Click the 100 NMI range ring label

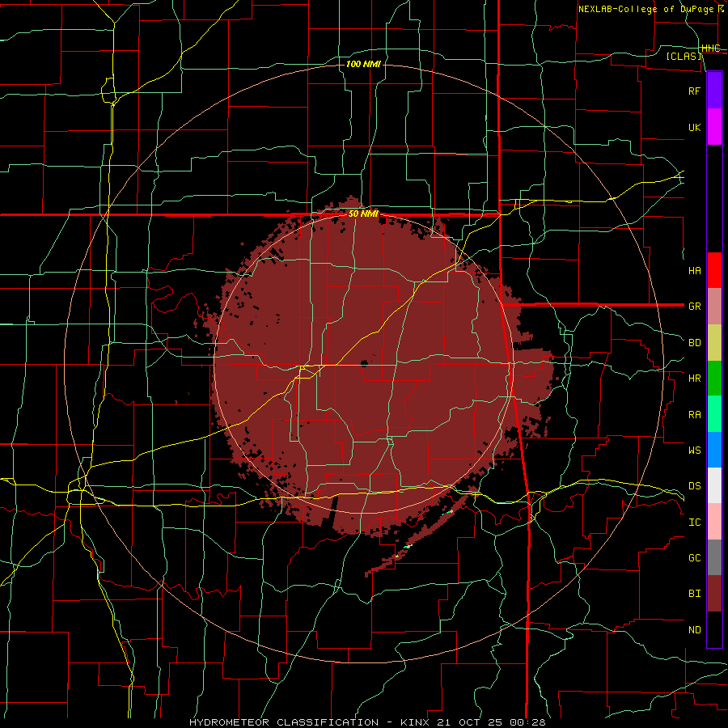tap(363, 64)
